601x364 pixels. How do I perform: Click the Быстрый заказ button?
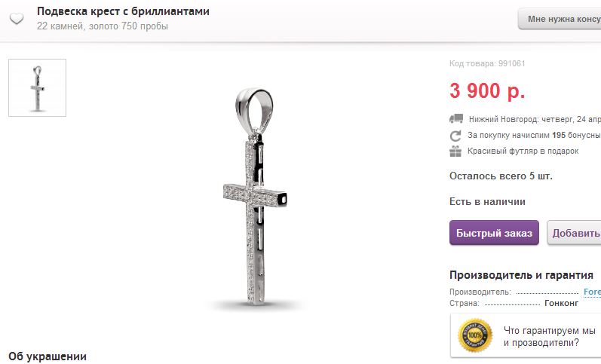coord(494,233)
